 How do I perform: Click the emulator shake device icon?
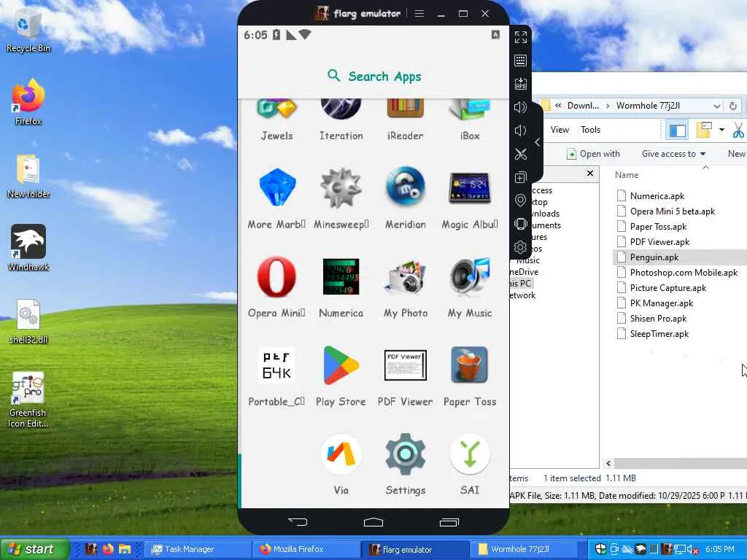521,224
